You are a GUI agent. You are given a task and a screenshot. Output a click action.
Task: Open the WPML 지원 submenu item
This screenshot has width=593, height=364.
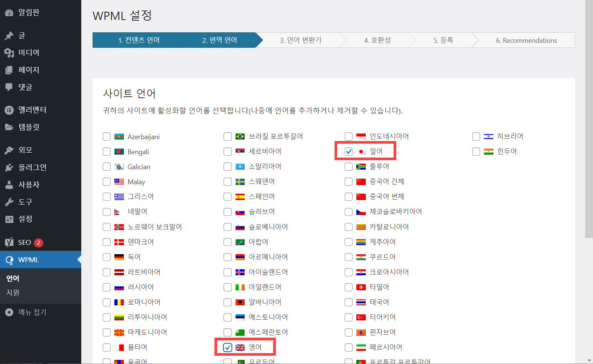(x=13, y=293)
